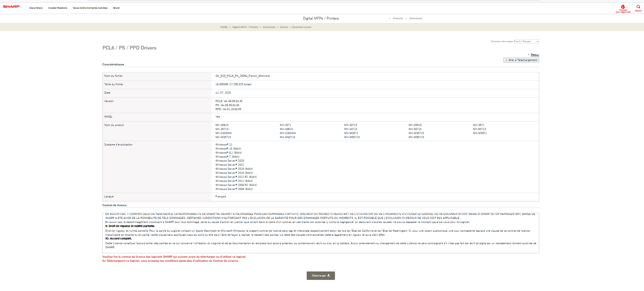Open the language selection dropdown
The width and height of the screenshot is (644, 291).
526,41
